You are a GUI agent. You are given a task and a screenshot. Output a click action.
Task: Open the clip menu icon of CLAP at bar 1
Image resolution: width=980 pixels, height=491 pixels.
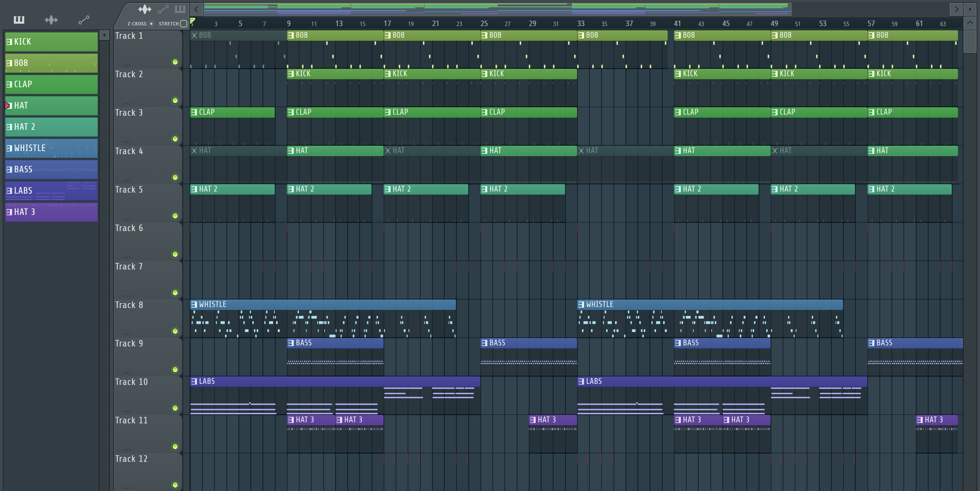[194, 112]
